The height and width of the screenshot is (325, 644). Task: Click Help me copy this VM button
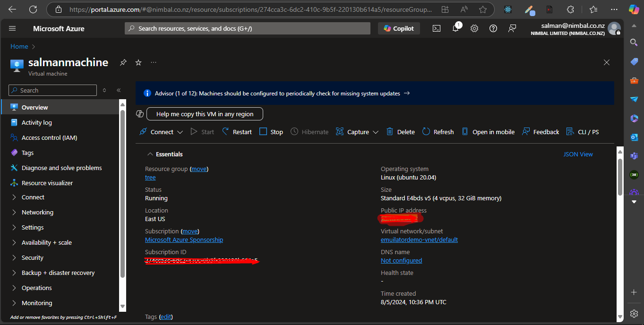[205, 114]
